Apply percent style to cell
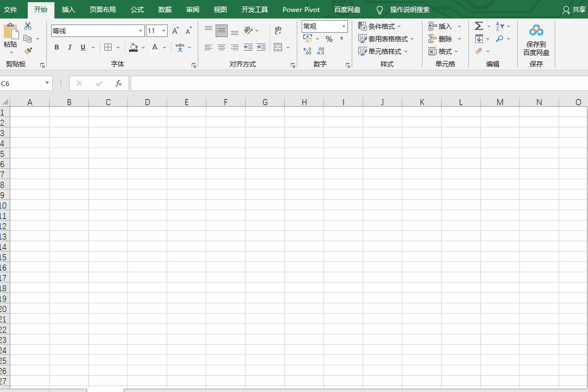 point(329,39)
